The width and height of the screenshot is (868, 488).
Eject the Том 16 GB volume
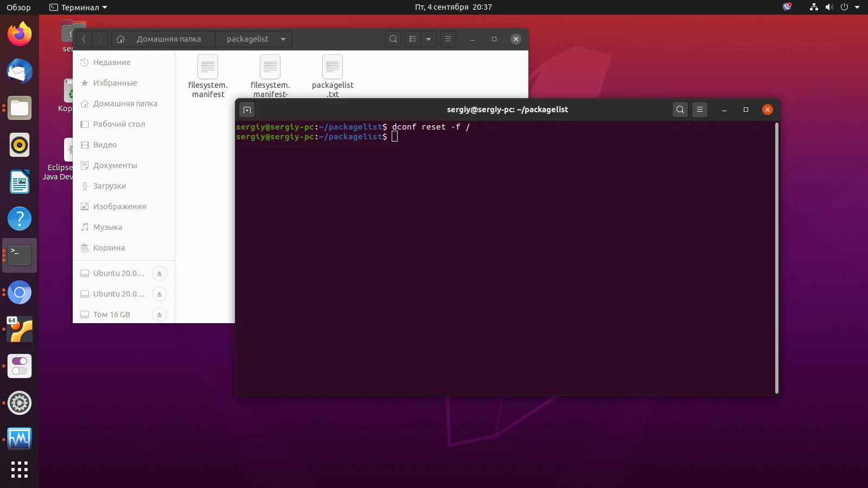coord(159,314)
